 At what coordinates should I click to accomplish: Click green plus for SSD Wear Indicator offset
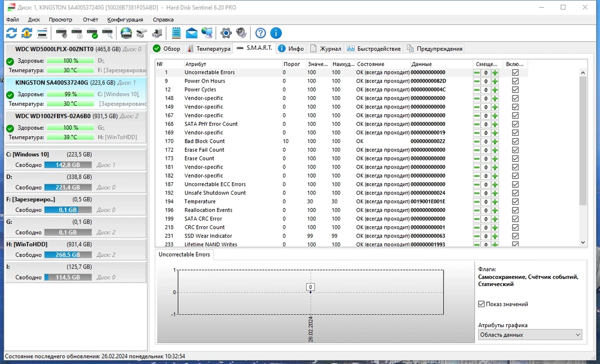(495, 236)
